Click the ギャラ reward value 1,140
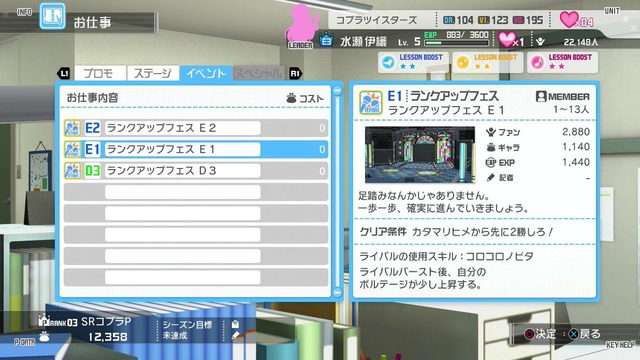The height and width of the screenshot is (360, 640). click(x=576, y=147)
